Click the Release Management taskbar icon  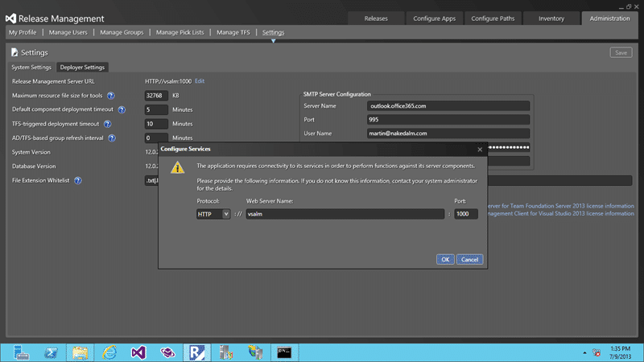[x=196, y=352]
